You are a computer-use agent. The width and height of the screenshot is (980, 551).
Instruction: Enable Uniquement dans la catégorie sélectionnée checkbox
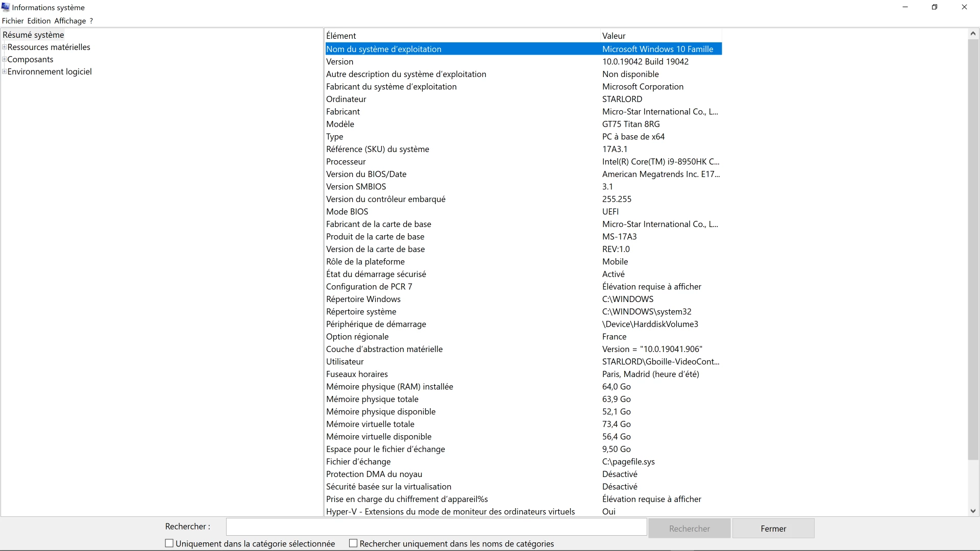tap(169, 543)
